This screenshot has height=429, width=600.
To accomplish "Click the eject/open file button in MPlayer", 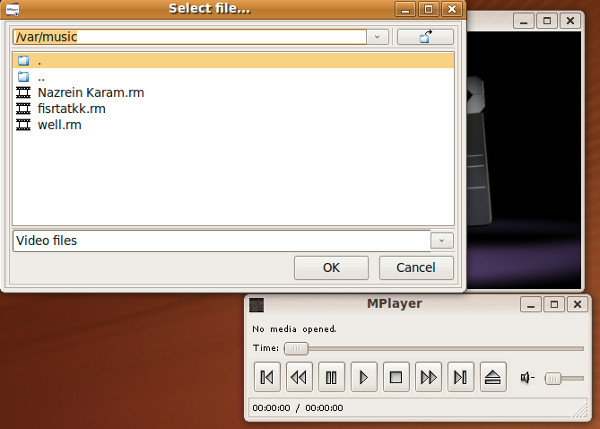I will (x=493, y=377).
